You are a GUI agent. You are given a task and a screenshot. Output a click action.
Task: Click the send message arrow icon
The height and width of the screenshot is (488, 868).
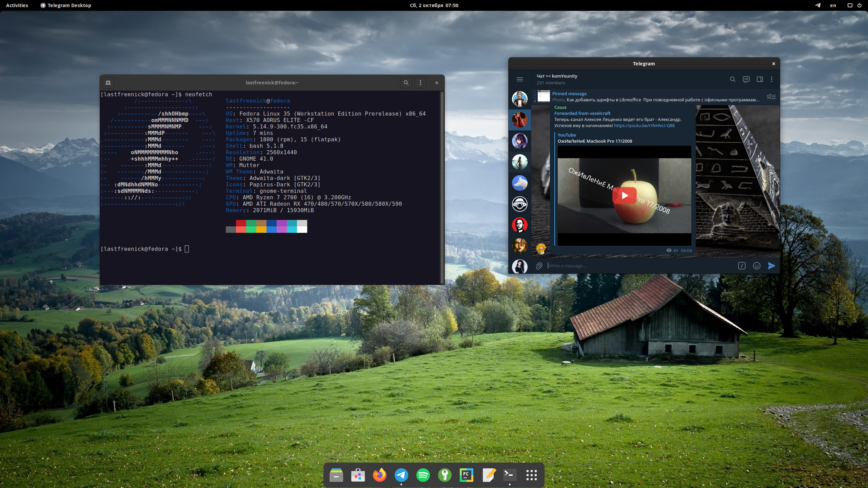[771, 266]
